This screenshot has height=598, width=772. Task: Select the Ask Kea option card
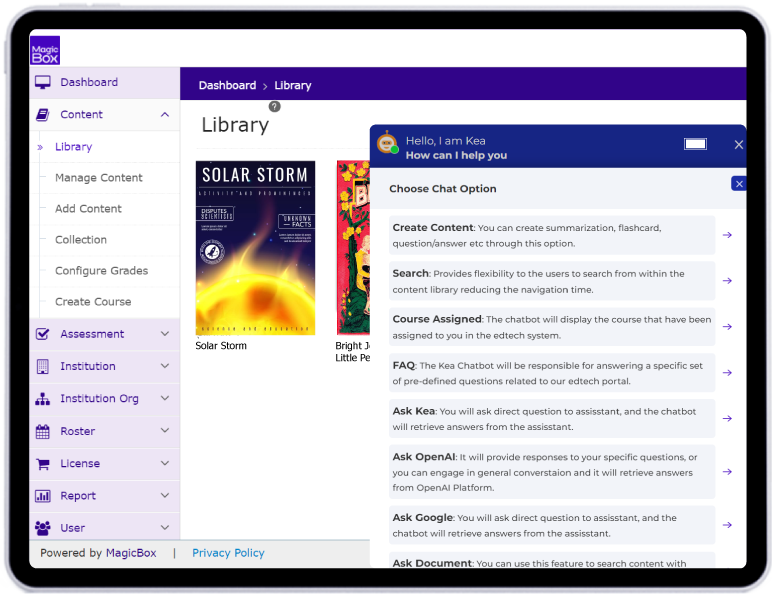point(552,419)
